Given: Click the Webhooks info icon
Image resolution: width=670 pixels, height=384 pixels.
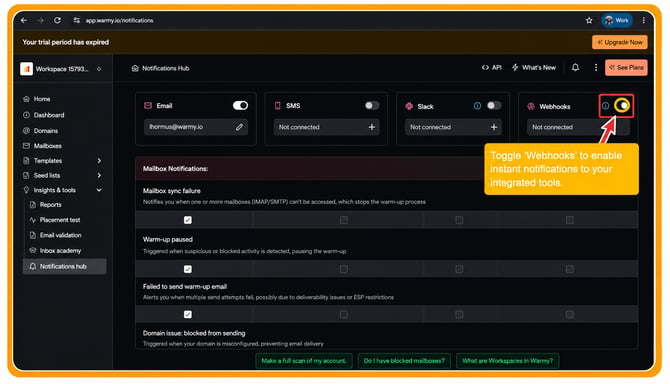Looking at the screenshot, I should click(x=605, y=106).
